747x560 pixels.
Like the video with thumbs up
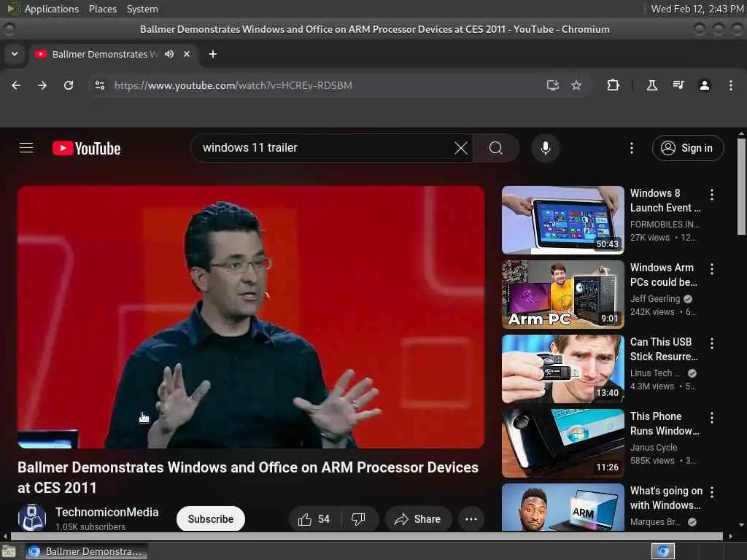314,519
